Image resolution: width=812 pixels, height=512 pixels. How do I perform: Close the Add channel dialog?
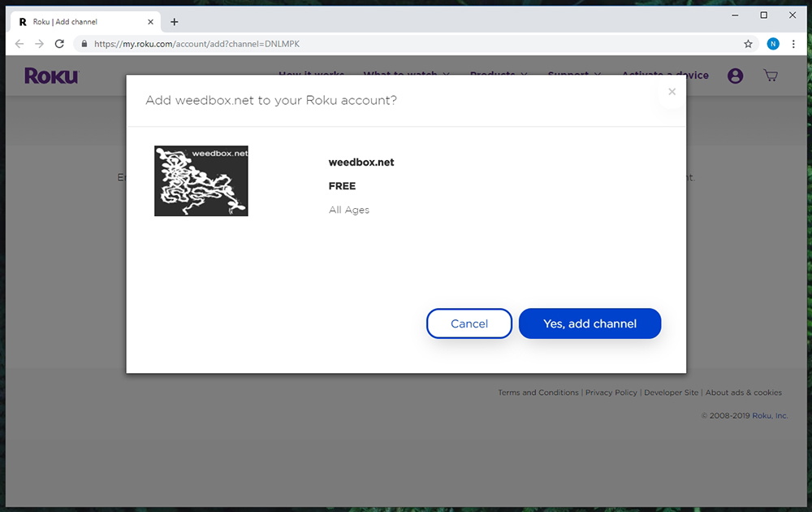[x=672, y=92]
